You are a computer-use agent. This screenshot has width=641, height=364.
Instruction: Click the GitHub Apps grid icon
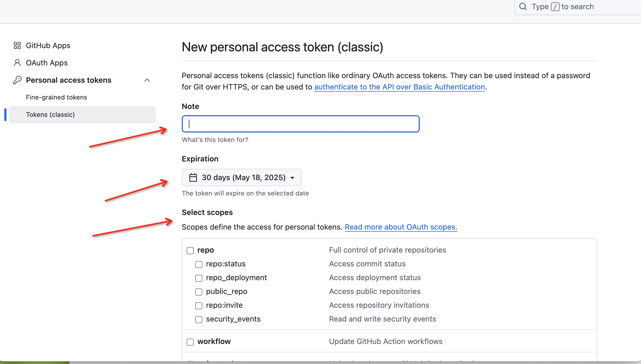tap(17, 45)
